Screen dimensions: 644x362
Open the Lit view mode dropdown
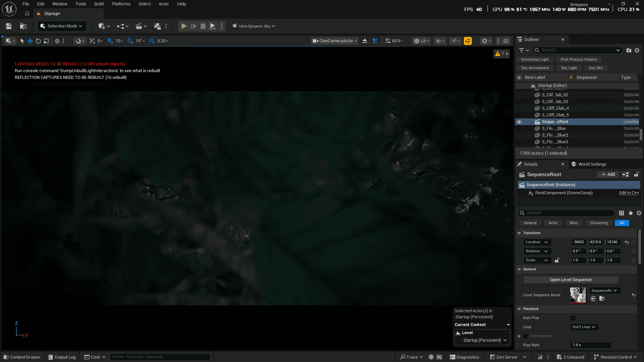(x=422, y=41)
